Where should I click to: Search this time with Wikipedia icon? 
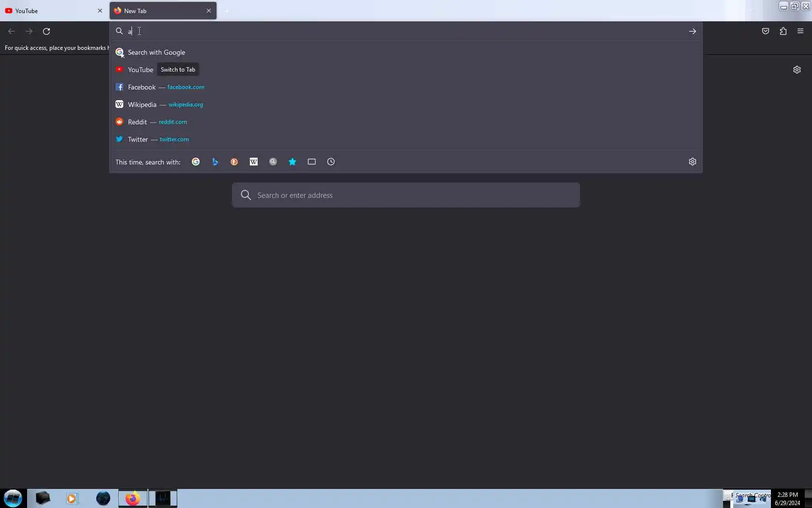(254, 162)
